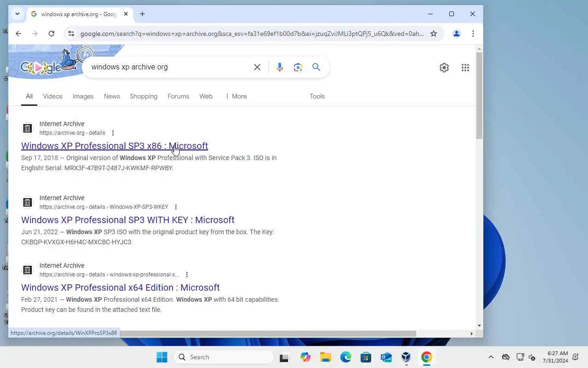
Task: Click Internet Archive favicon of first result
Action: 28,128
